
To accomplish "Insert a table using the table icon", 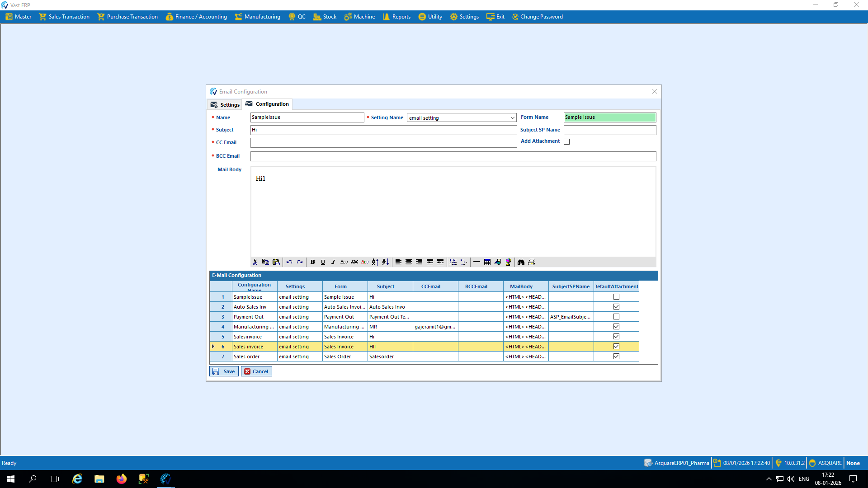I will click(487, 262).
